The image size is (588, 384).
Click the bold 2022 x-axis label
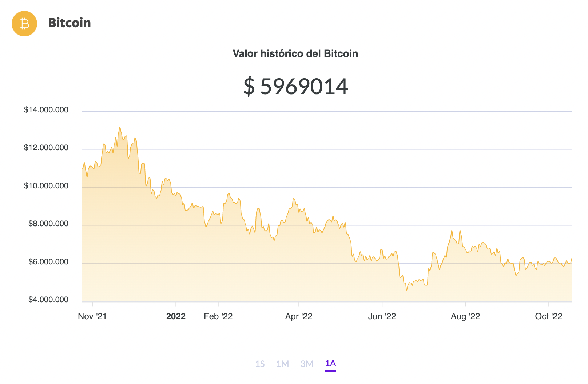(176, 316)
